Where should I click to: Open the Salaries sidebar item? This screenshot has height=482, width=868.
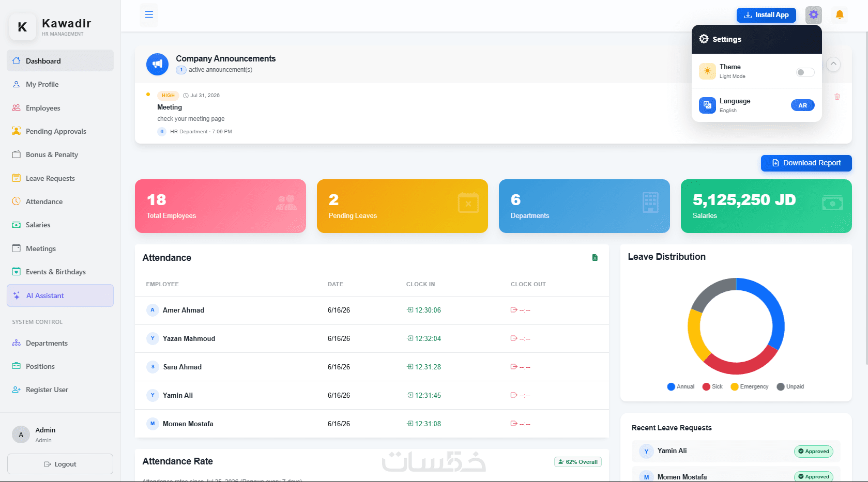60,225
